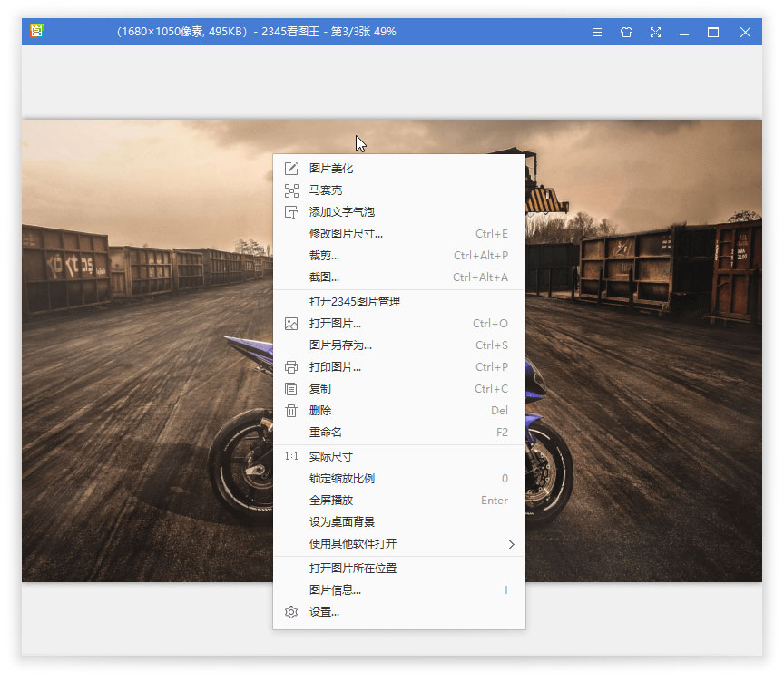This screenshot has width=784, height=681.
Task: Select the 图片美化 (beautify) pencil icon
Action: (290, 168)
